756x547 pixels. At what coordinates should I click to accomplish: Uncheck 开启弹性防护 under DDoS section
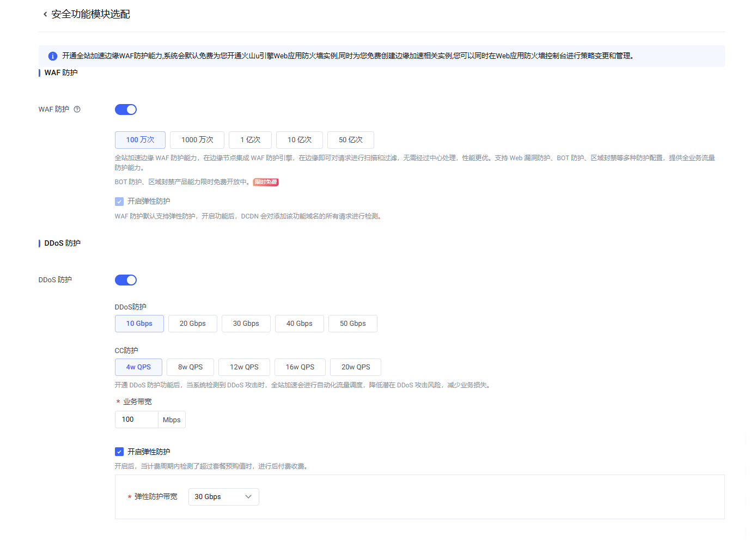[119, 452]
